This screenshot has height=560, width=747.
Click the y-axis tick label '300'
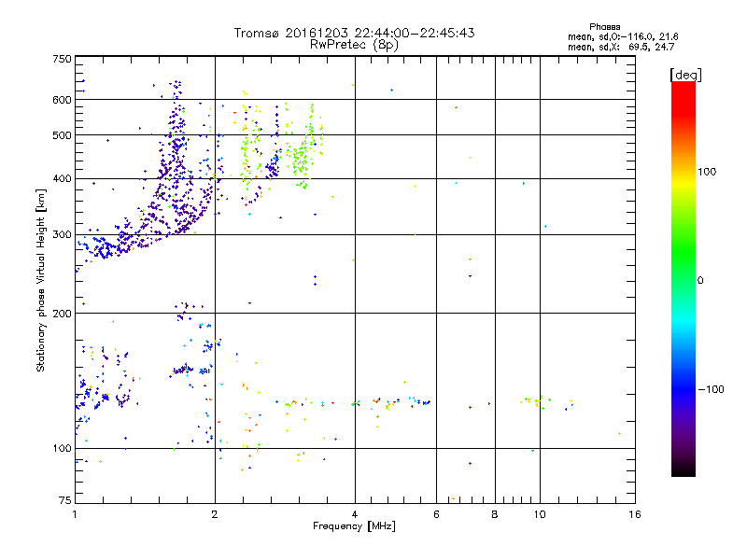click(62, 234)
